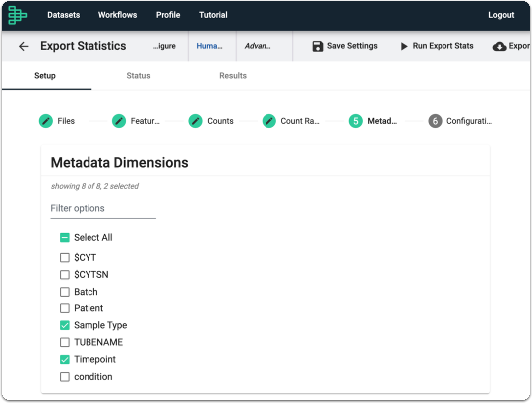
Task: Click the Run Export Stats play icon
Action: (404, 46)
